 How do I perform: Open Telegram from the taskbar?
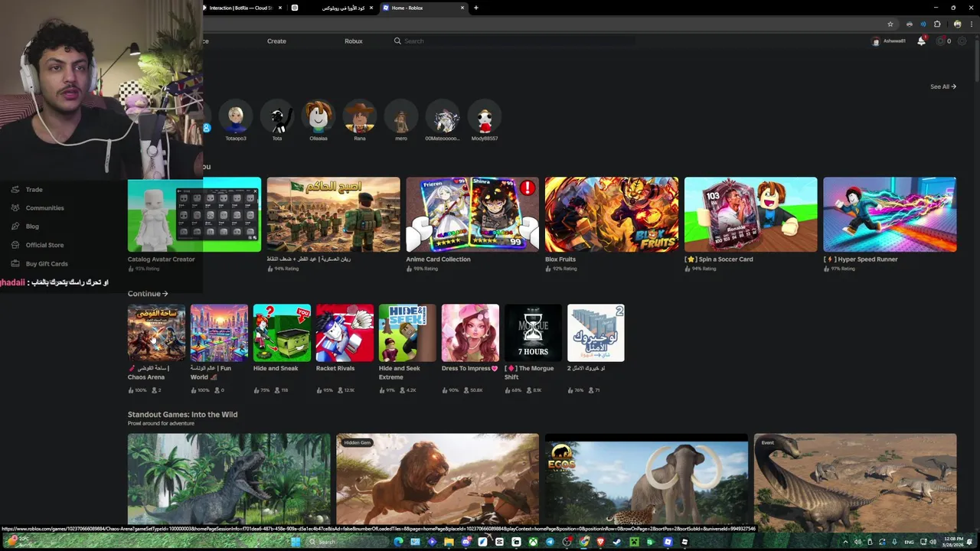550,542
